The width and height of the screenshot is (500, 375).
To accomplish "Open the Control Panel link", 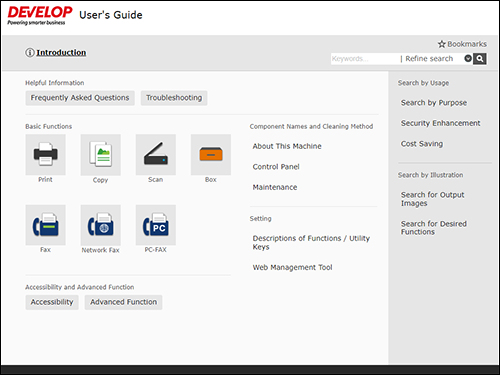I will click(x=276, y=167).
